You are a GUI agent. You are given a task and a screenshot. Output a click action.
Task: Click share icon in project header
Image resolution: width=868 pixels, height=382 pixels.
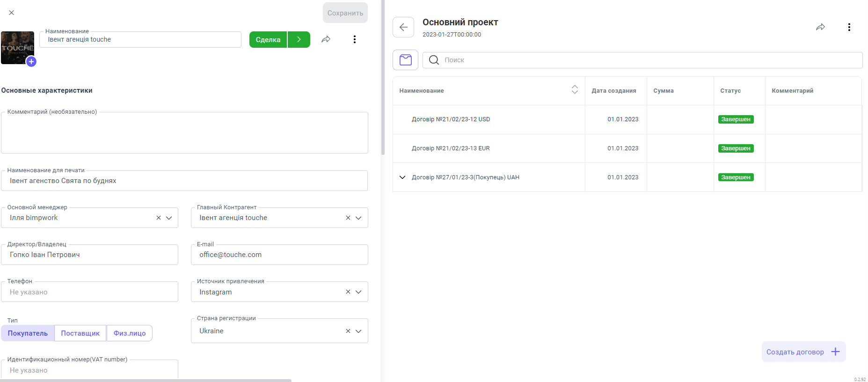[820, 27]
